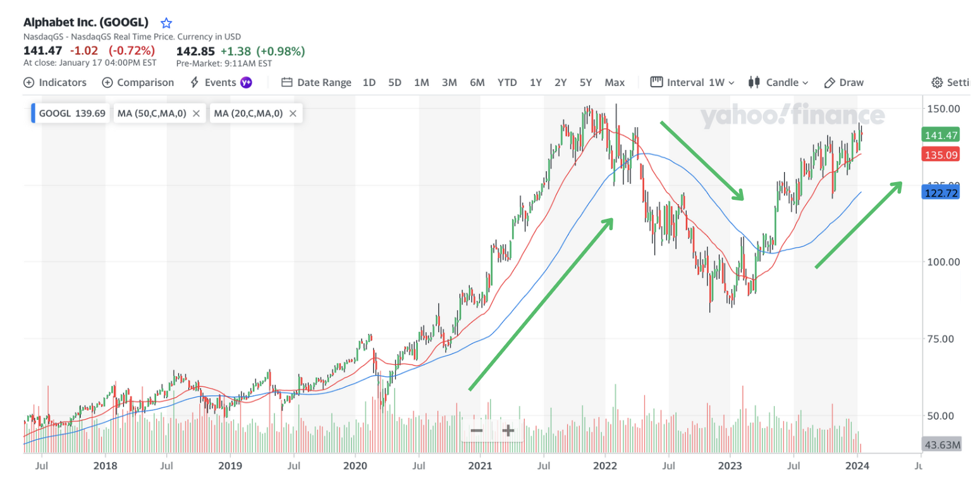Click the 2021 label on time axis
Image resolution: width=980 pixels, height=497 pixels.
480,466
